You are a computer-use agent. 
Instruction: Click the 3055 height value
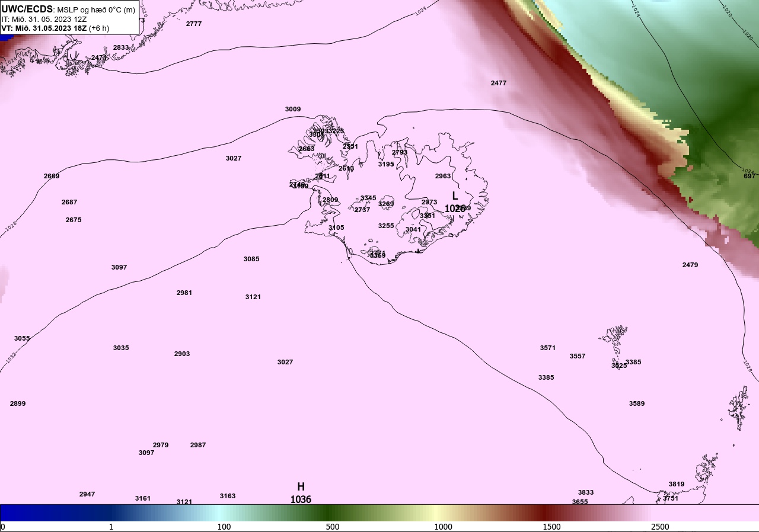[x=22, y=338]
